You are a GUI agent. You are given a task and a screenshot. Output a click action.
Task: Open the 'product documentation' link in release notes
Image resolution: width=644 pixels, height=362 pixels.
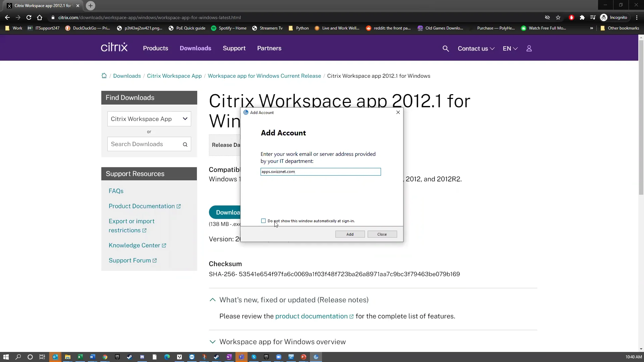tap(314, 316)
